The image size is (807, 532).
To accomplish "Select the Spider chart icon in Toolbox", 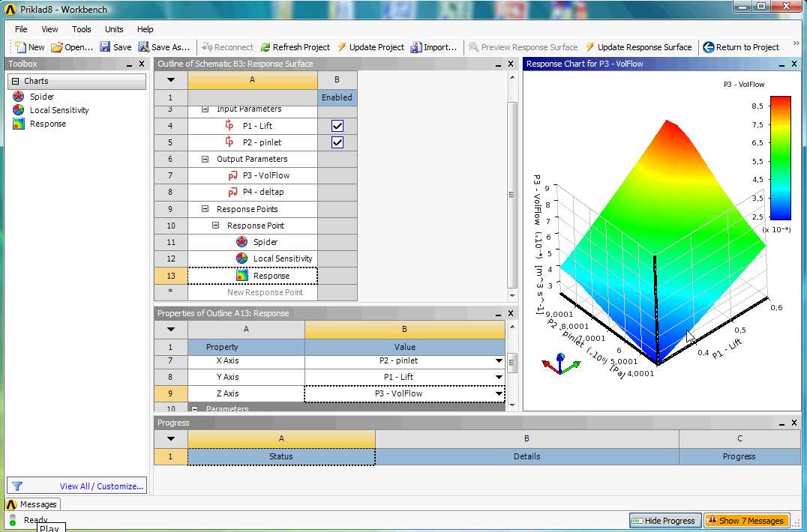I will tap(19, 97).
